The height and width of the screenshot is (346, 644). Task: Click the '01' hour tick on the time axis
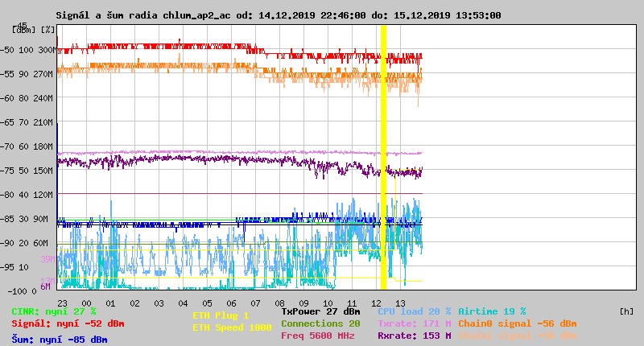[x=110, y=303]
